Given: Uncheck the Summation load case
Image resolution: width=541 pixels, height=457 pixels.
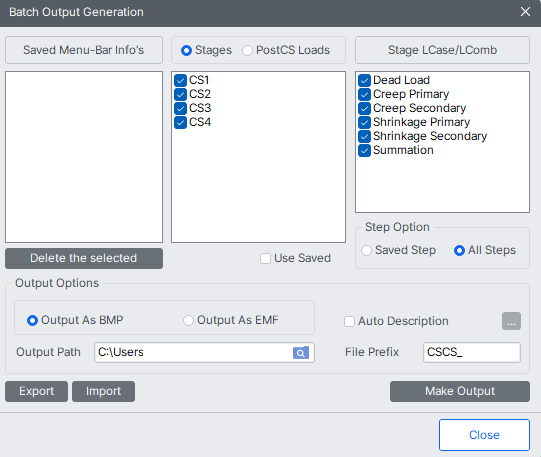Looking at the screenshot, I should click(x=364, y=150).
